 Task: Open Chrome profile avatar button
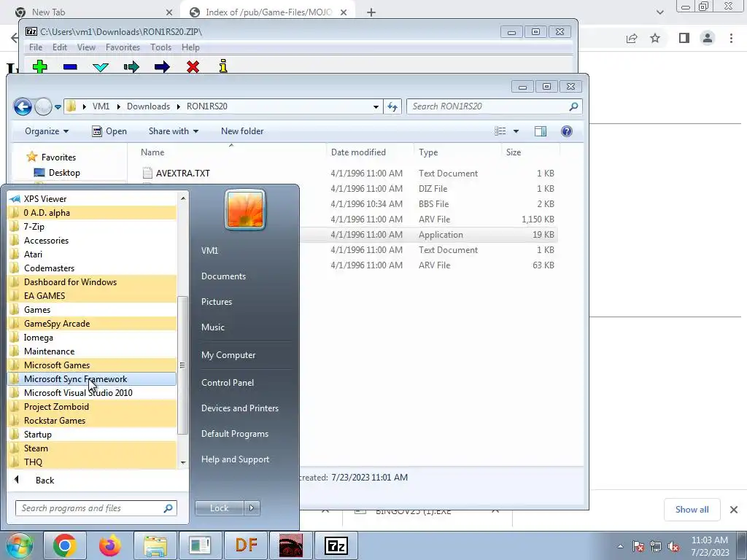(x=708, y=38)
